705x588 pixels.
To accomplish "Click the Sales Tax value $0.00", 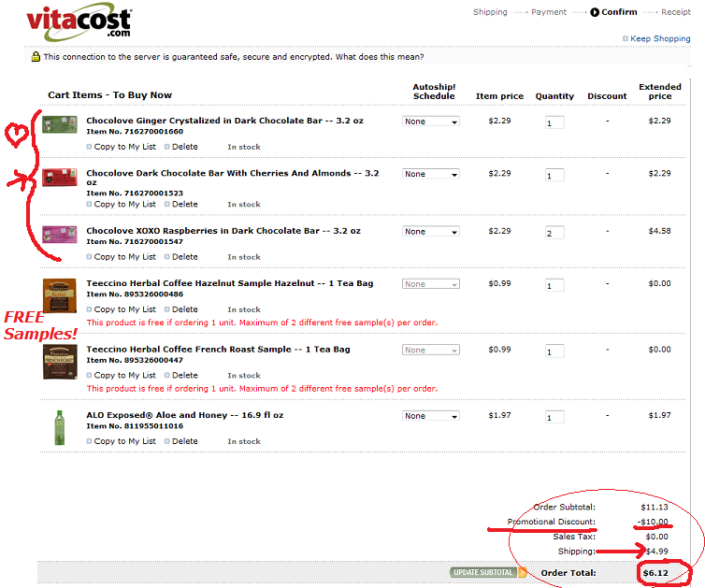I will tap(657, 537).
